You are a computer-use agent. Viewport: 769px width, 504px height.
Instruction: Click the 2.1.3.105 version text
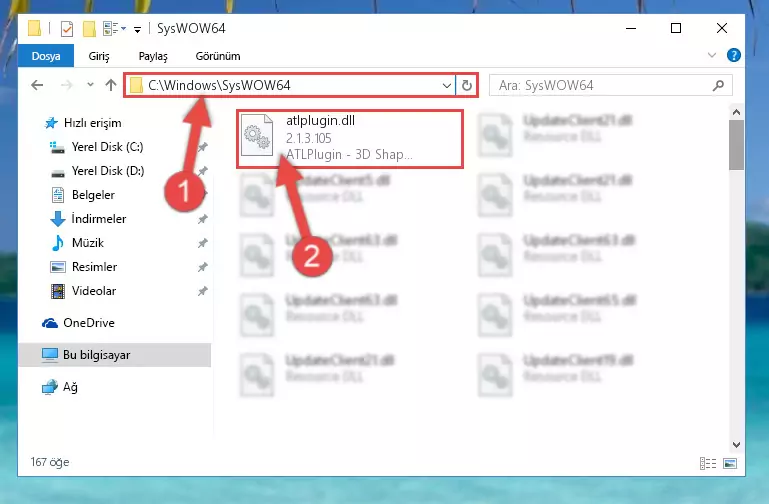coord(308,138)
